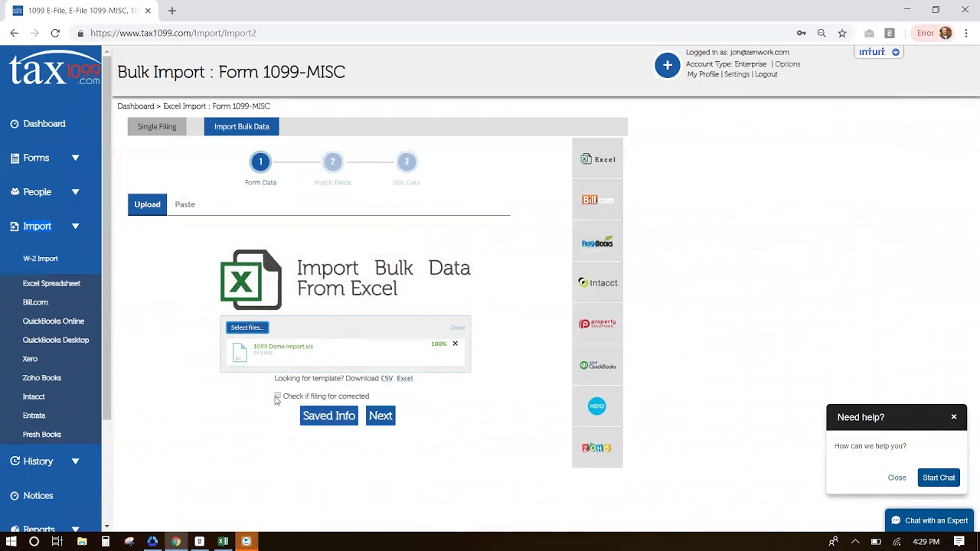This screenshot has height=551, width=980.
Task: Open Chat with an Expert widget
Action: tap(929, 520)
